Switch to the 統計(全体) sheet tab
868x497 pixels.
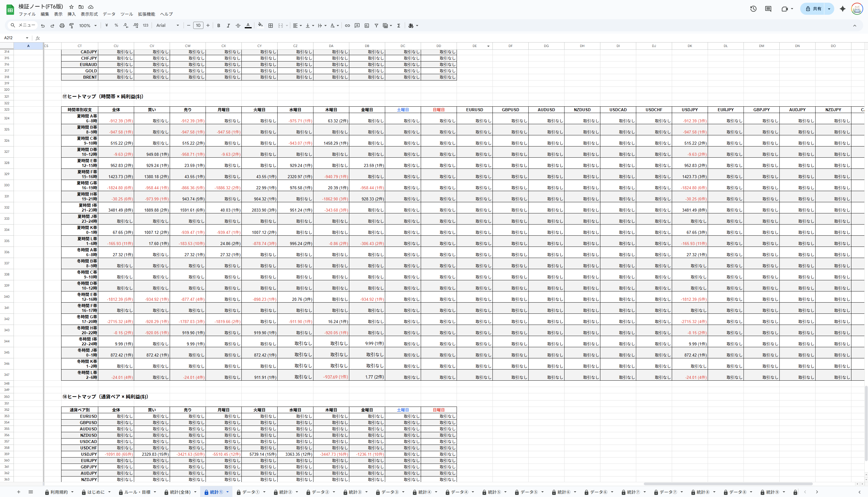coord(180,492)
